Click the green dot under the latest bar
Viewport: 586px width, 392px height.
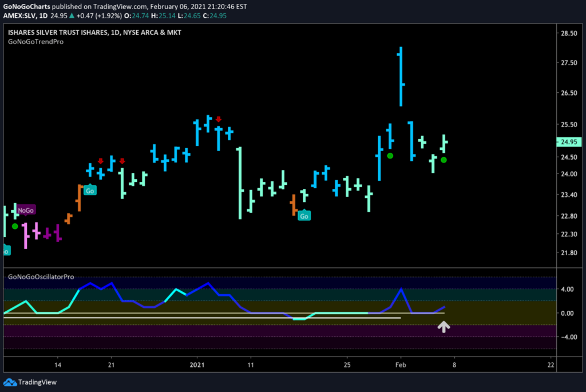pyautogui.click(x=444, y=160)
